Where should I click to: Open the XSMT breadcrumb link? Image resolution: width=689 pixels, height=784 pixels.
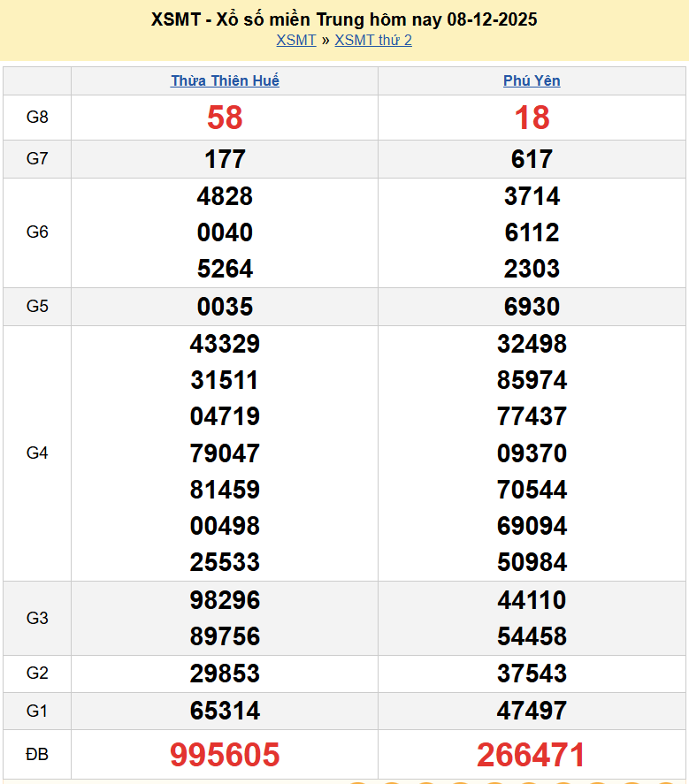tap(295, 41)
